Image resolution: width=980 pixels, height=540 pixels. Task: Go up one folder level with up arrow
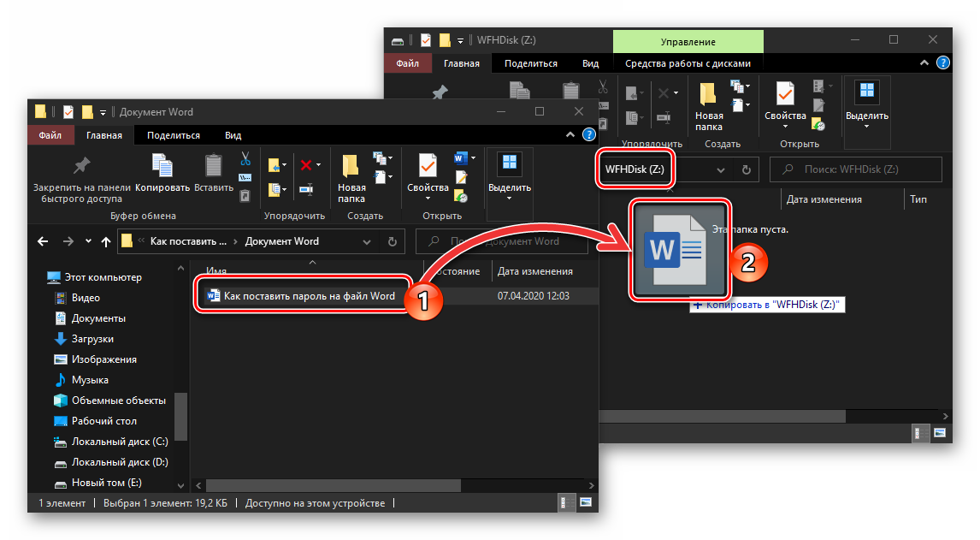point(106,241)
